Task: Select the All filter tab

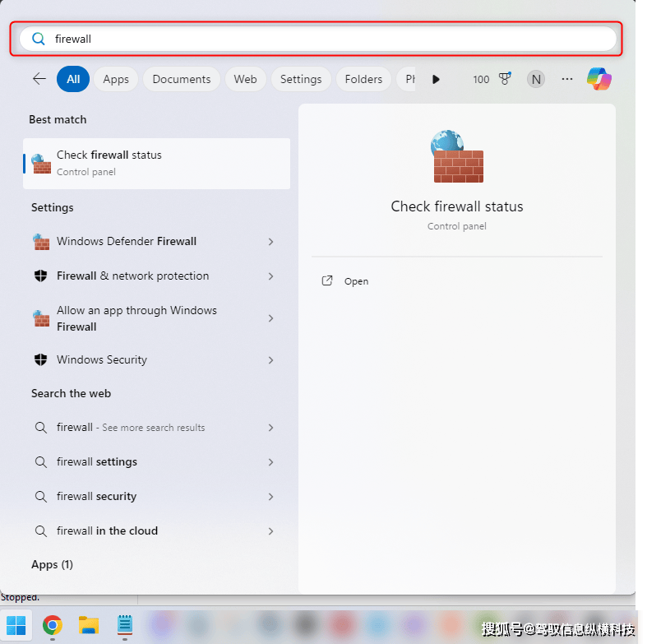Action: click(x=73, y=79)
